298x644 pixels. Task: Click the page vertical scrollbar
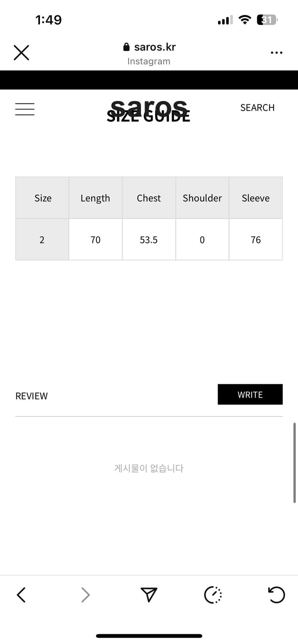click(295, 462)
